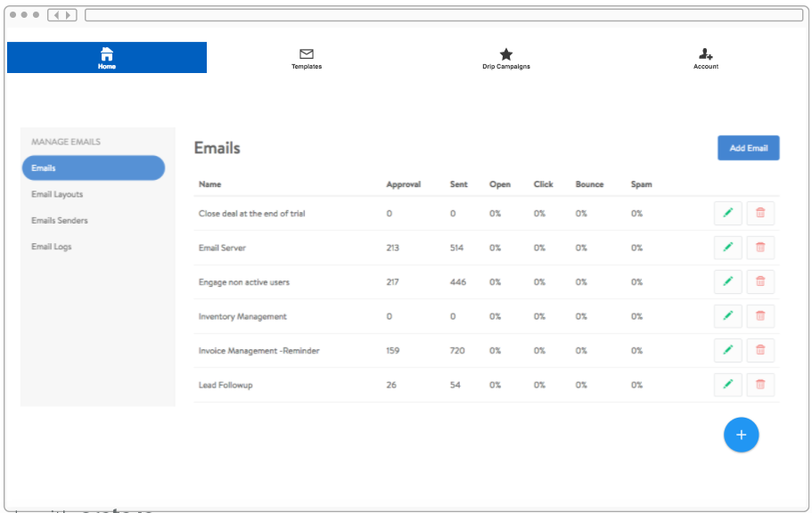This screenshot has width=812, height=513.
Task: Edit the Lead Followup email
Action: click(x=727, y=385)
